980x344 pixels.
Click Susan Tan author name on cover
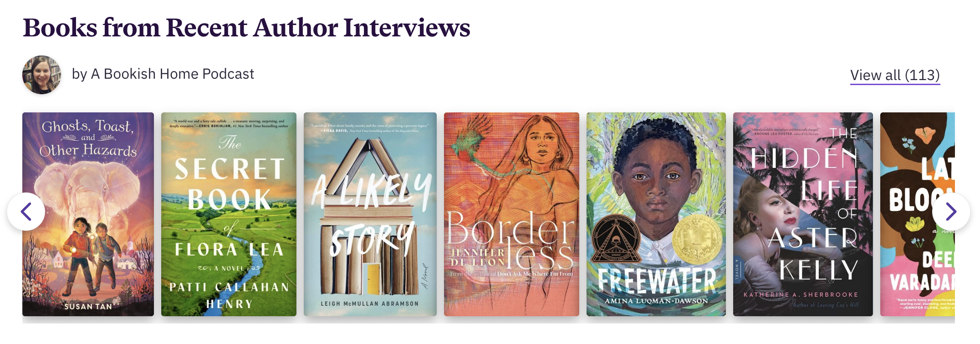coord(88,307)
